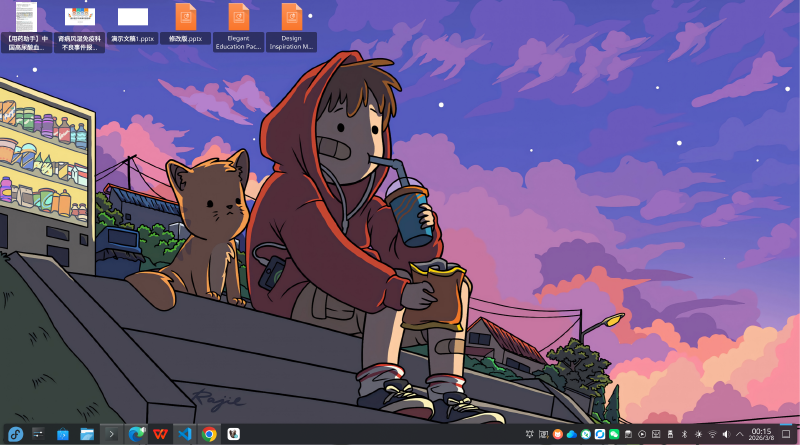
Task: Select the Elegant Education Pac... presentation file
Action: (x=238, y=27)
